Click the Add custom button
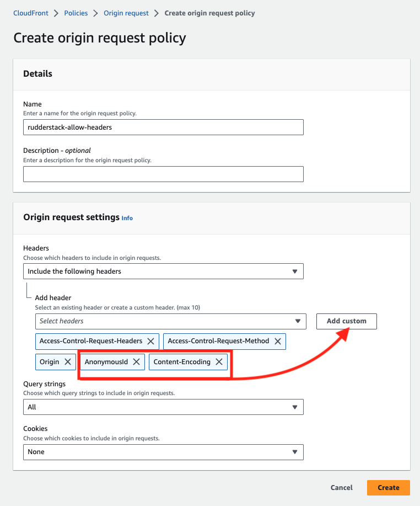 (347, 321)
